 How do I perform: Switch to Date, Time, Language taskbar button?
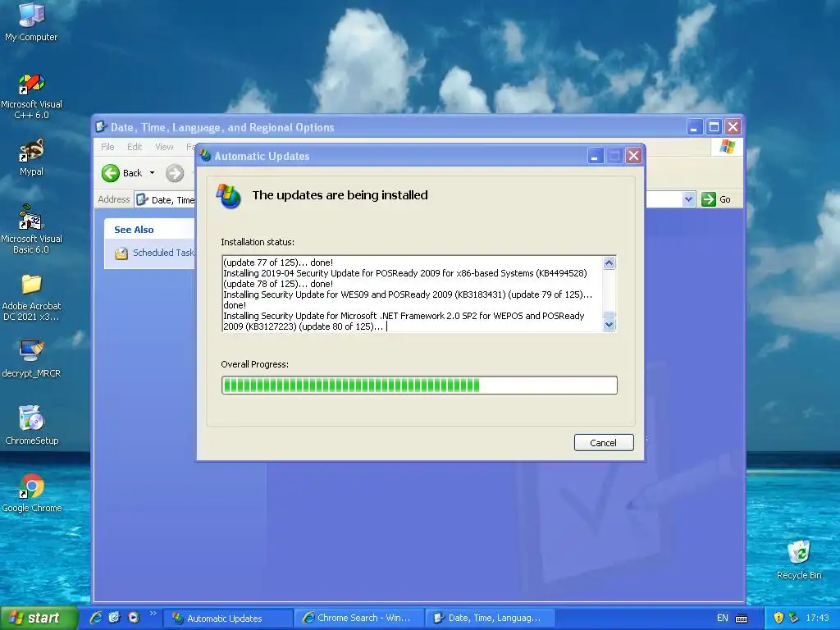491,619
